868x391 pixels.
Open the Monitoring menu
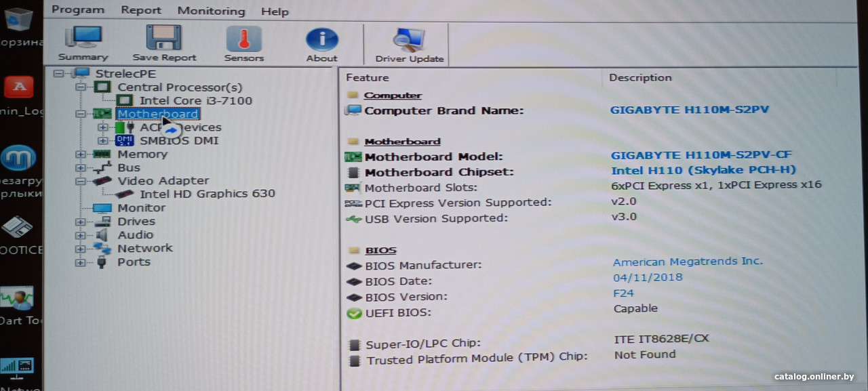tap(211, 11)
